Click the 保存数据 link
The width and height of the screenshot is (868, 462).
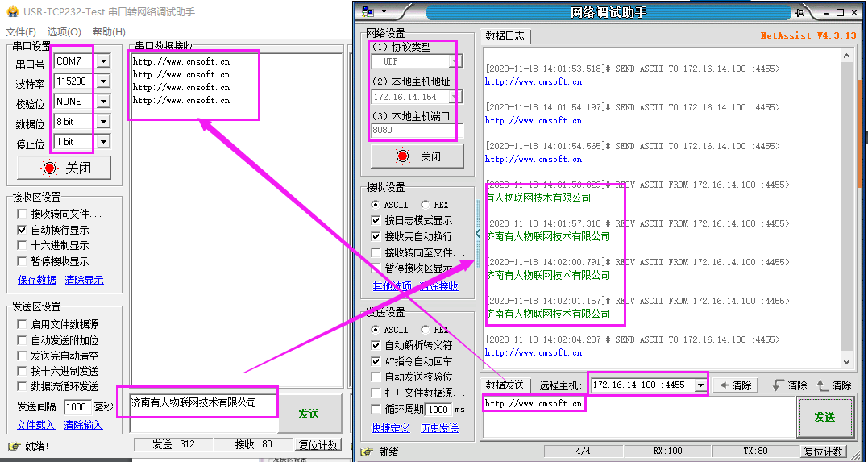tap(37, 280)
